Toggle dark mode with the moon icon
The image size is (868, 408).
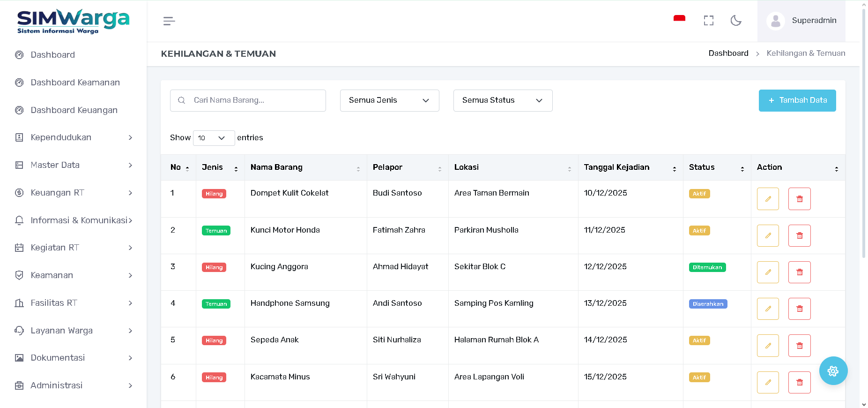(x=736, y=21)
